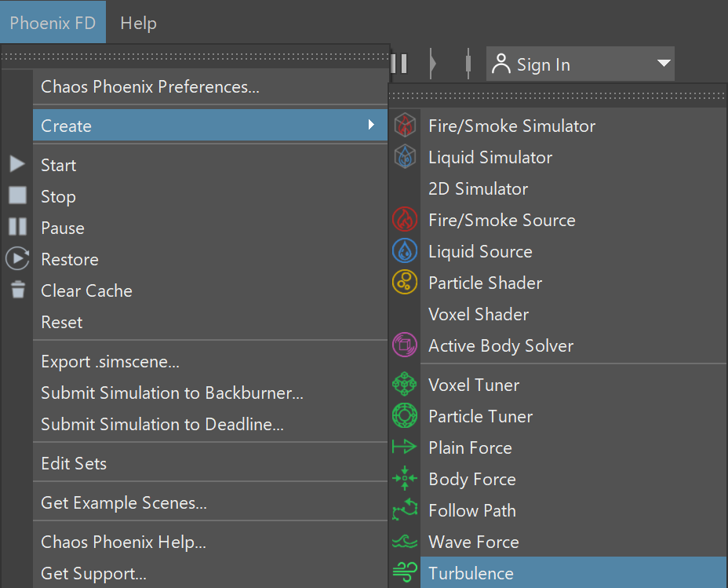Click the Fire/Smoke Simulator cube icon
The height and width of the screenshot is (588, 728).
[x=405, y=126]
